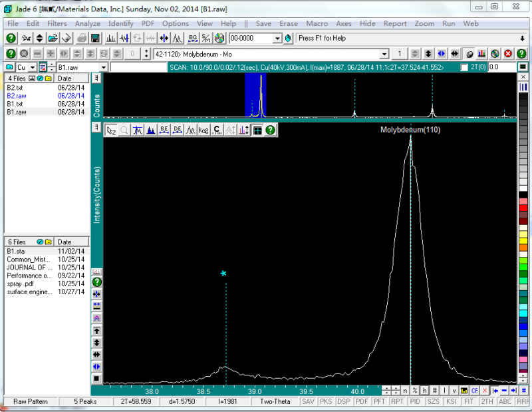Open the Identify menu
Screen dimensions: 532x412
point(120,23)
